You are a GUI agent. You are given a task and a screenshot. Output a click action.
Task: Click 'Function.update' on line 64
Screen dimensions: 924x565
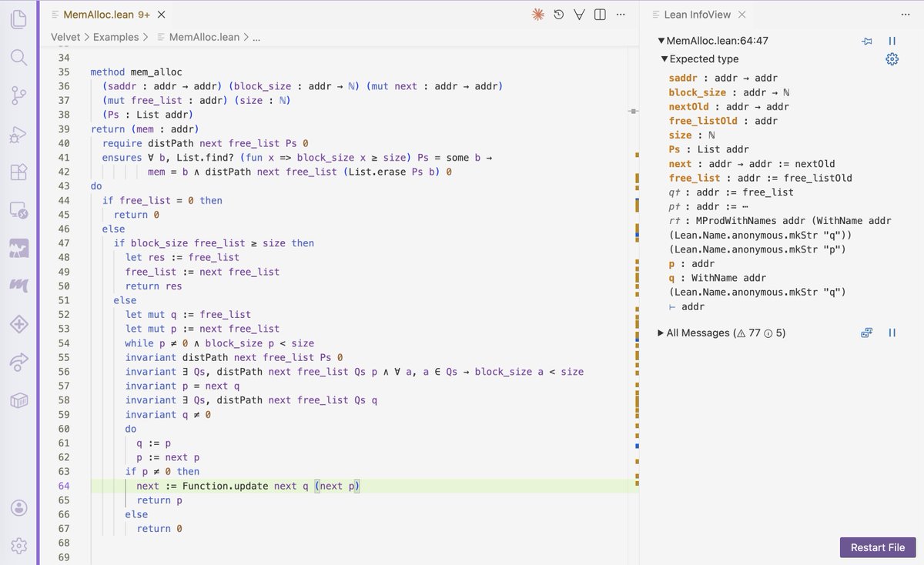(x=226, y=486)
